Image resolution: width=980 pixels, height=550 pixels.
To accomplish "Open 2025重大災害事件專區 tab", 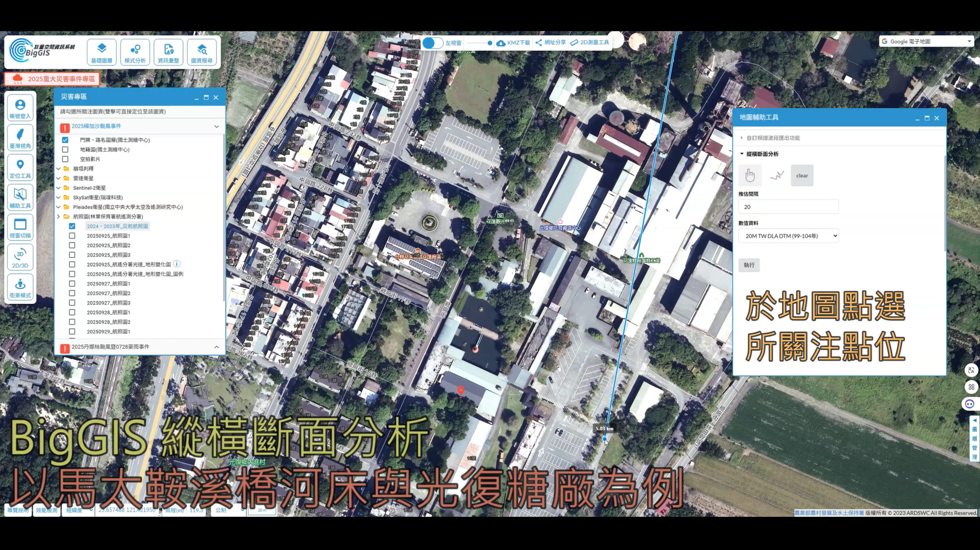I will point(52,79).
